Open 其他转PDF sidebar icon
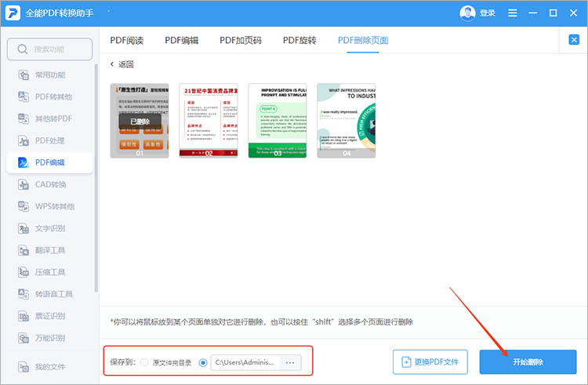Screen dimensions: 588x385 24,119
